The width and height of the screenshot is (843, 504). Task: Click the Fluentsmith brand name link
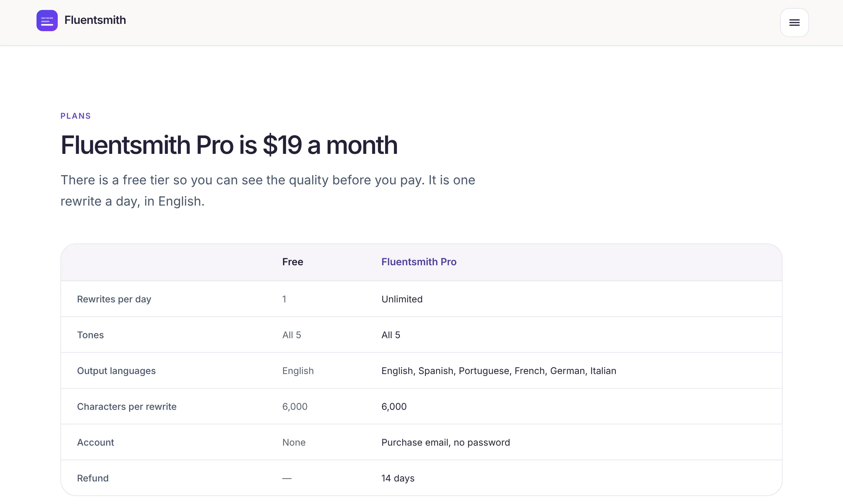[95, 20]
